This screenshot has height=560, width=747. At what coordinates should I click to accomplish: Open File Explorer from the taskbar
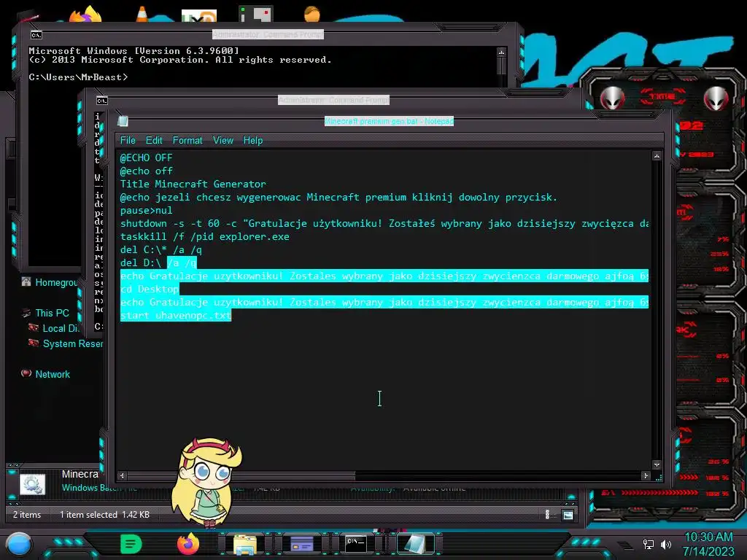pyautogui.click(x=245, y=544)
